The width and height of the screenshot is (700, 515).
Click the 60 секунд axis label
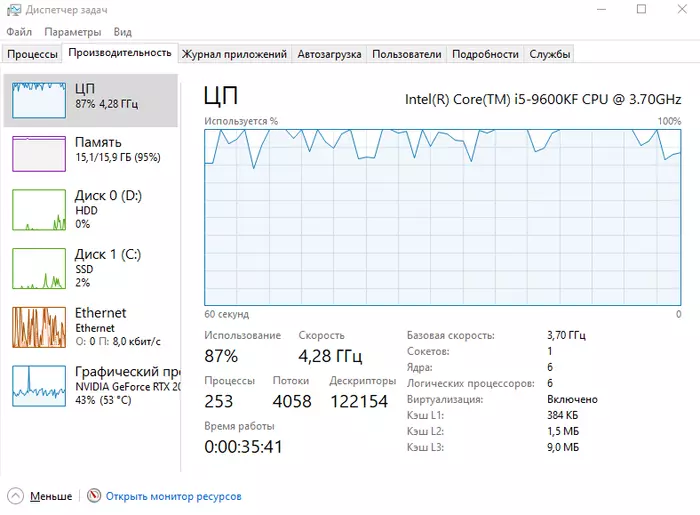pos(227,314)
